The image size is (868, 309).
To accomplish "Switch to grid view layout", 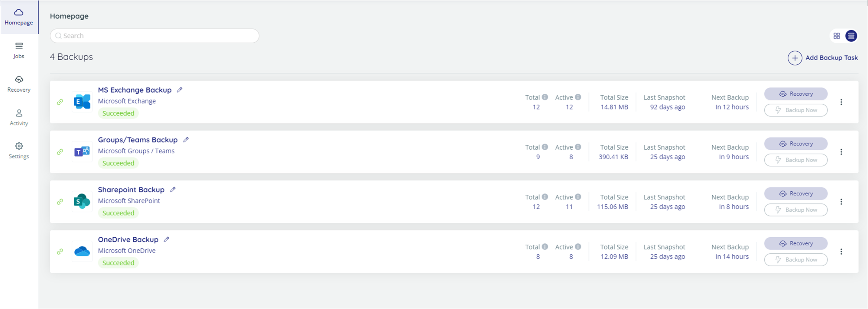I will click(837, 36).
